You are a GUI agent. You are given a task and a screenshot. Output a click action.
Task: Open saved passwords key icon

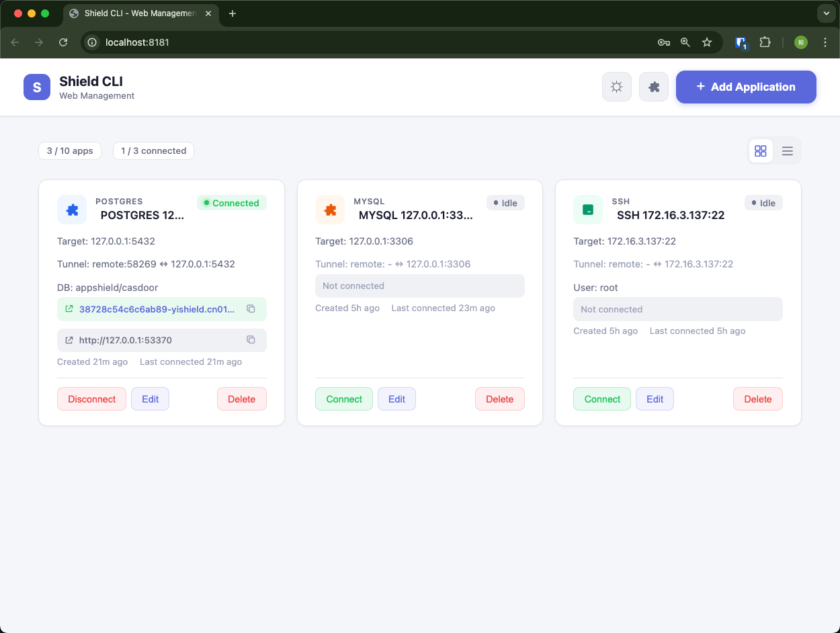pyautogui.click(x=664, y=42)
